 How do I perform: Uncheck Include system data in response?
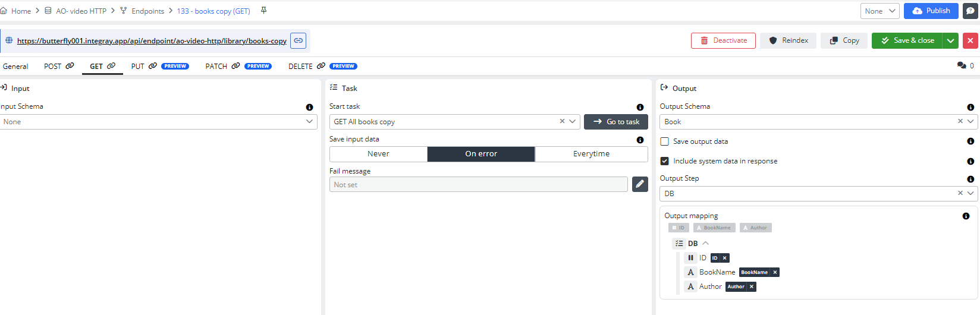[665, 161]
